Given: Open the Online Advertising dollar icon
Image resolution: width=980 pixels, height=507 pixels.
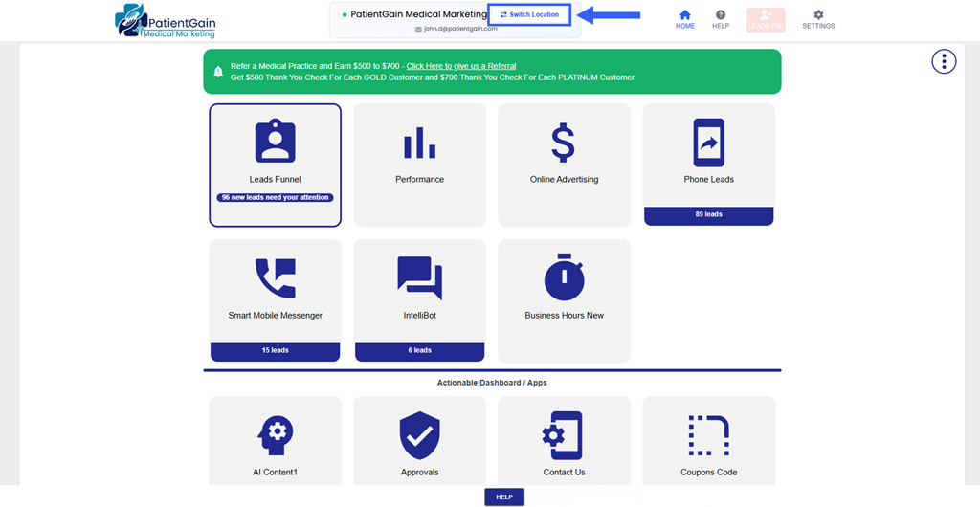Looking at the screenshot, I should 564,143.
